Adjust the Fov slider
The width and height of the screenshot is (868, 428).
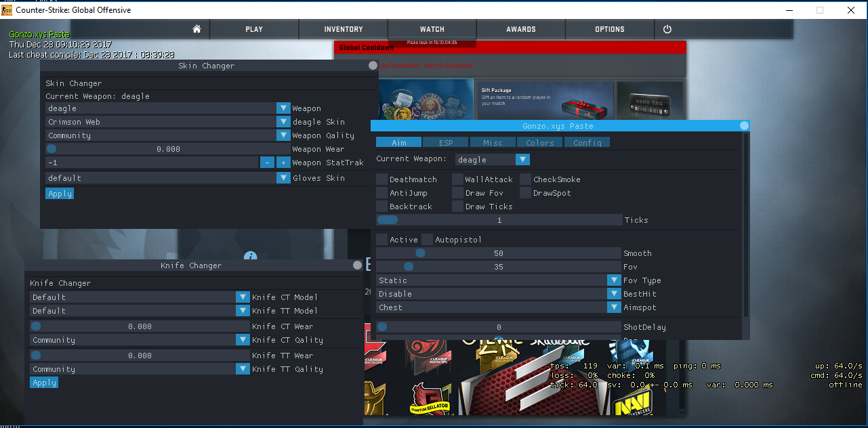pyautogui.click(x=499, y=267)
